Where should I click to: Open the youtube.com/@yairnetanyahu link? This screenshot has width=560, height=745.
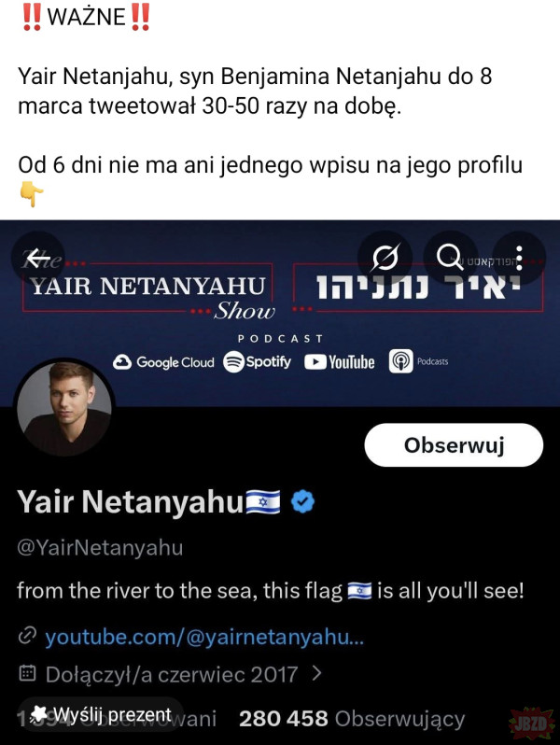pos(204,637)
